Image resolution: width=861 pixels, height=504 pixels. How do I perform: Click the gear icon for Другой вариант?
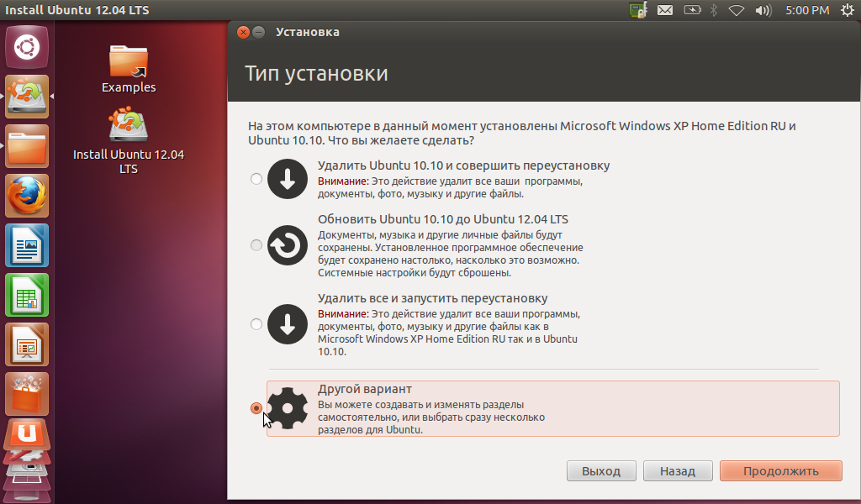pos(288,408)
